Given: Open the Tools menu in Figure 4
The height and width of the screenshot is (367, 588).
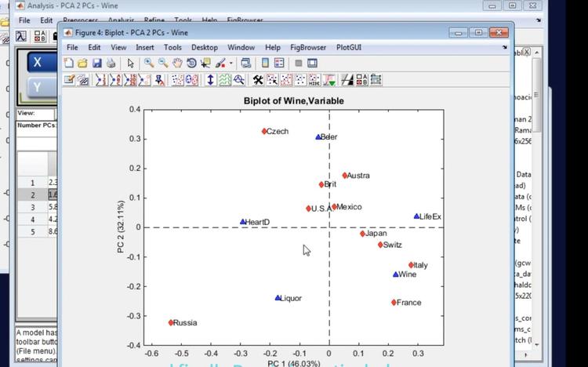Looking at the screenshot, I should click(x=172, y=47).
